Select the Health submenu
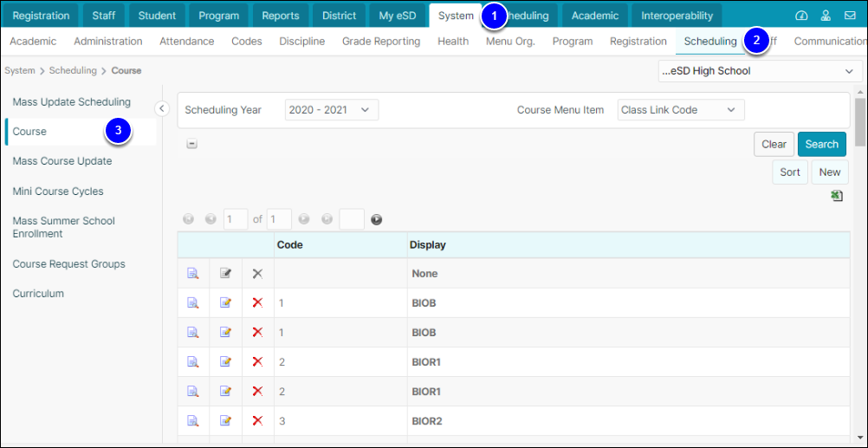 click(453, 41)
